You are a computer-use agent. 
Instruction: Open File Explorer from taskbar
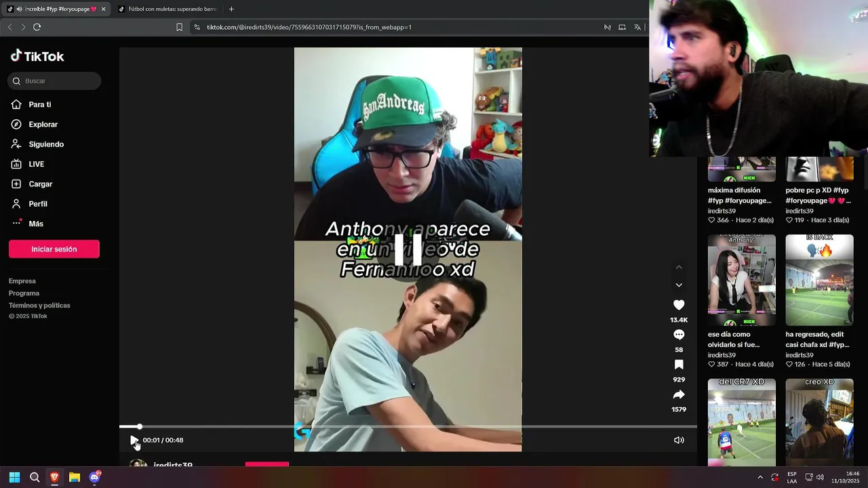coord(75,477)
